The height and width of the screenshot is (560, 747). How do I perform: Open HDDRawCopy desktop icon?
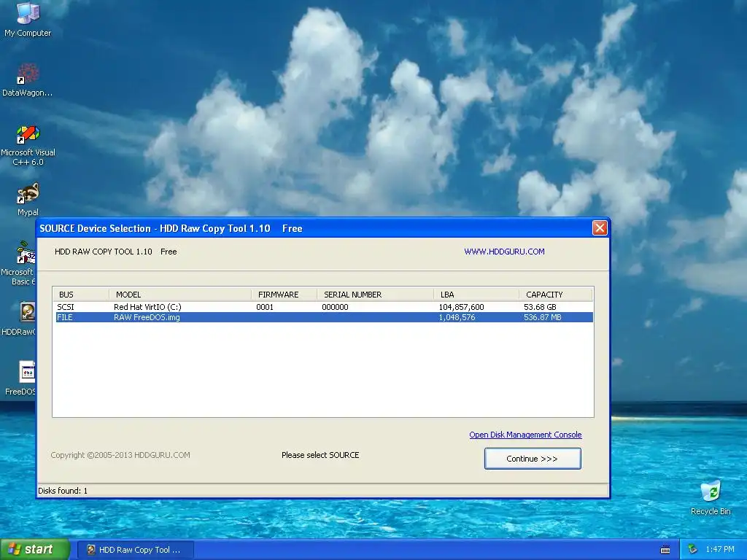coord(19,319)
